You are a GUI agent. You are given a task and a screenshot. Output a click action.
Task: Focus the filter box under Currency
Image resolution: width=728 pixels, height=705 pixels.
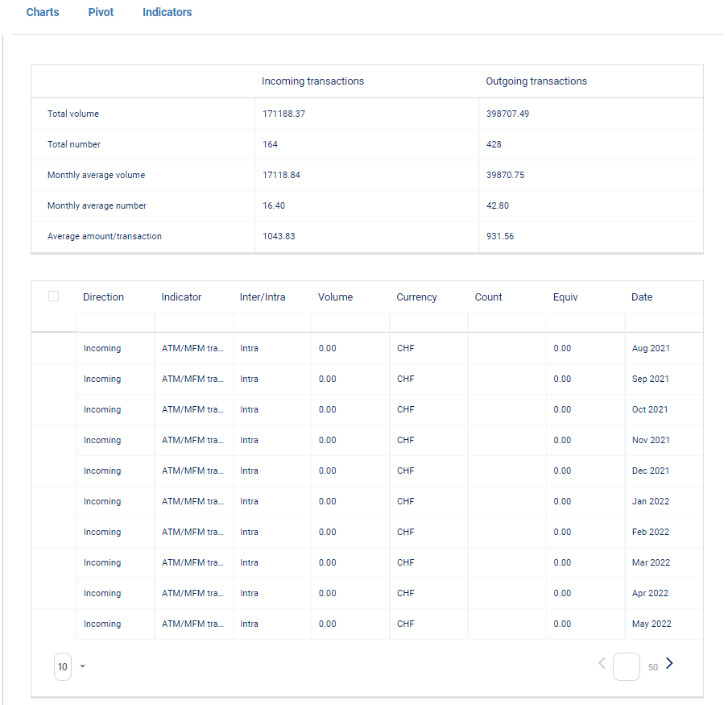pos(428,323)
